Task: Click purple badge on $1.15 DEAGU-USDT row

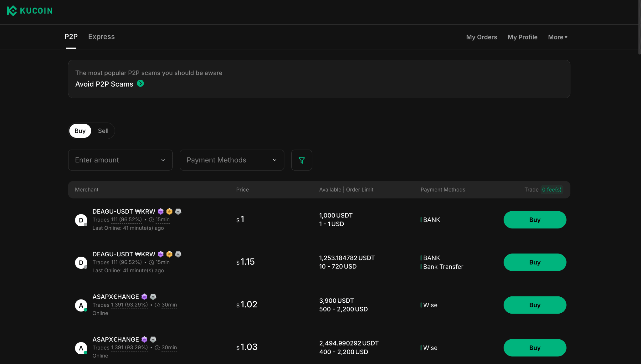Action: (161, 254)
